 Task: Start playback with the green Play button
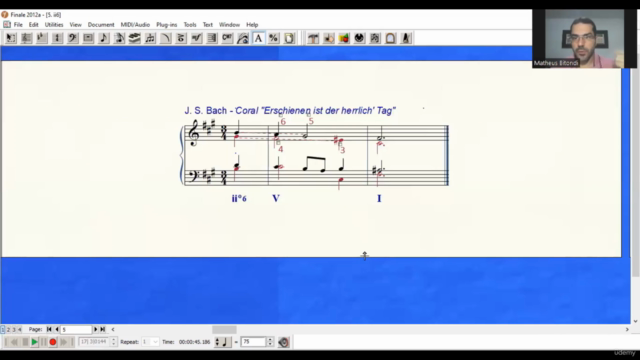(x=35, y=342)
